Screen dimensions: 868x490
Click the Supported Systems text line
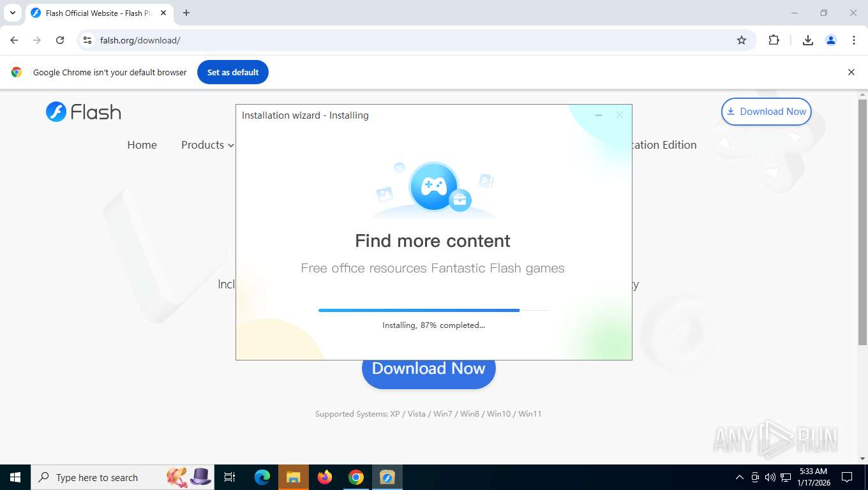pyautogui.click(x=428, y=414)
